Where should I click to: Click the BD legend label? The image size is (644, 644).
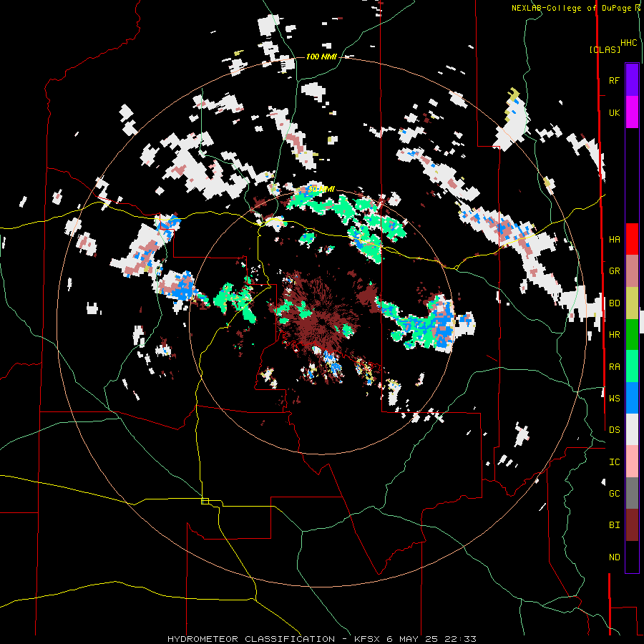pos(614,303)
